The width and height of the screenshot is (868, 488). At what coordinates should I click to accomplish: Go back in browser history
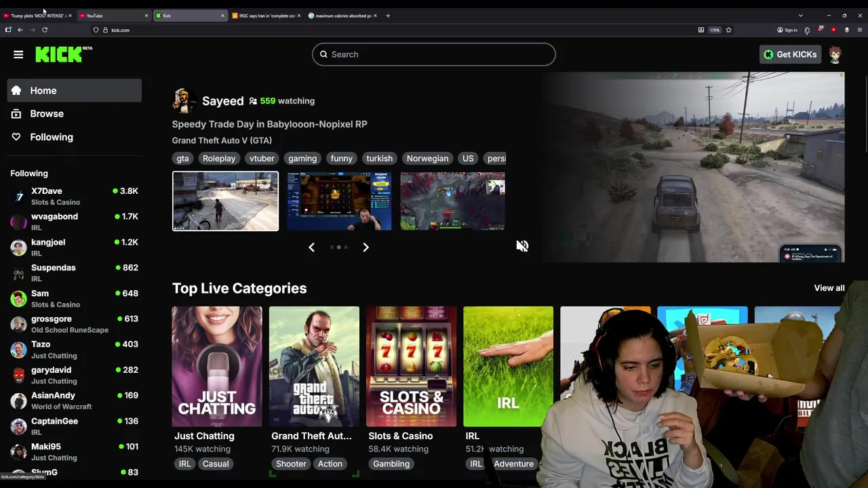click(20, 30)
